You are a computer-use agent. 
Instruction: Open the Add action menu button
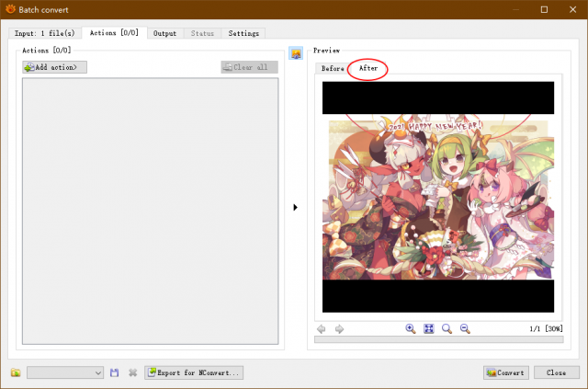55,67
